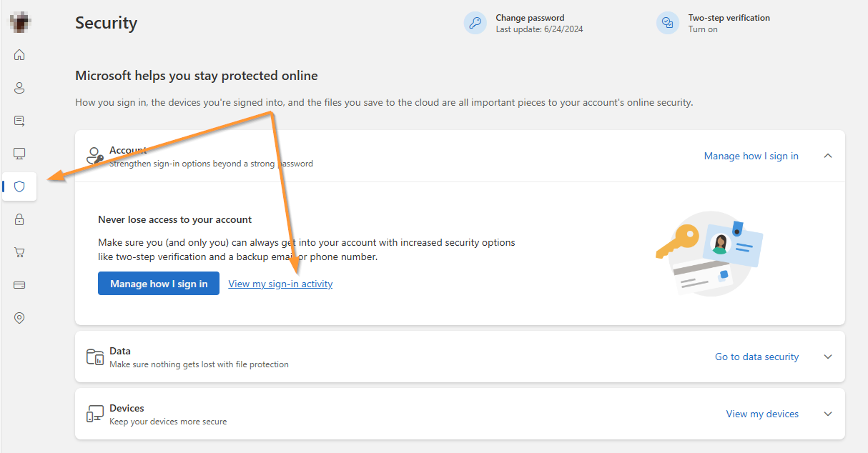Expand the Data section chevron
This screenshot has width=868, height=453.
pos(828,357)
